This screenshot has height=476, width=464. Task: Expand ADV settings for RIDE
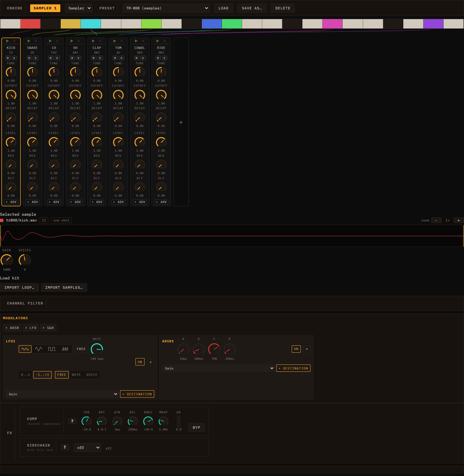161,202
